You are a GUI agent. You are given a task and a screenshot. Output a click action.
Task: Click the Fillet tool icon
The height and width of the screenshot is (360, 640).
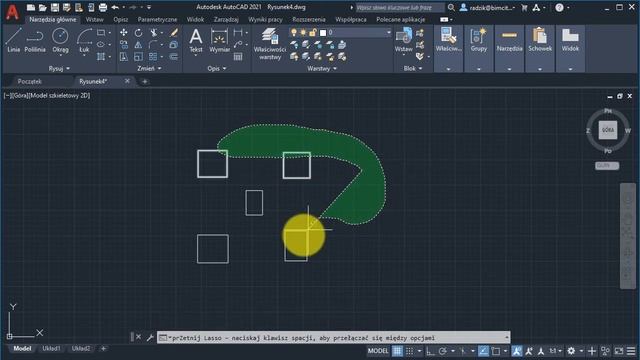[x=153, y=44]
